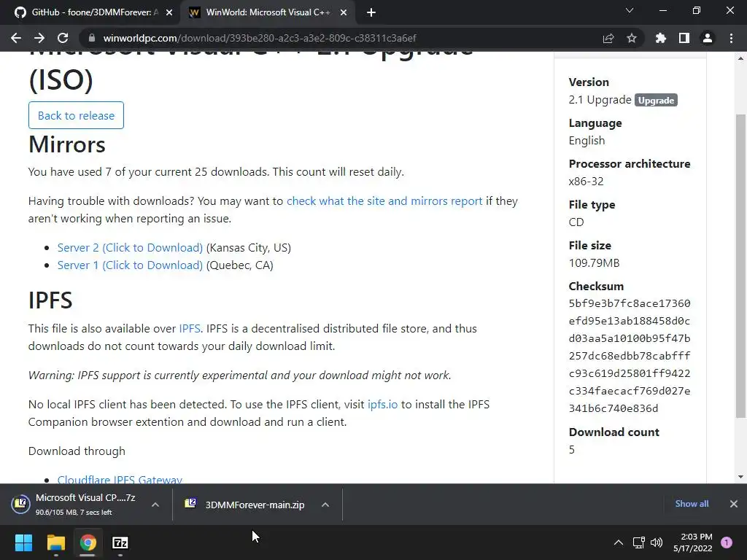Open the Cloudflare IPFS Gateway link
747x560 pixels.
(x=120, y=479)
